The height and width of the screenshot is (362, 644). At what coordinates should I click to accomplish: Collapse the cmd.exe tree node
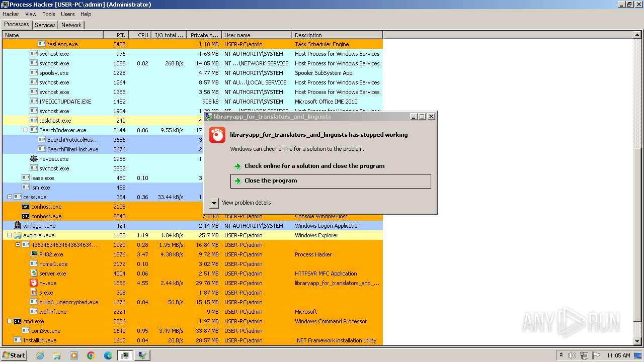coord(10,321)
